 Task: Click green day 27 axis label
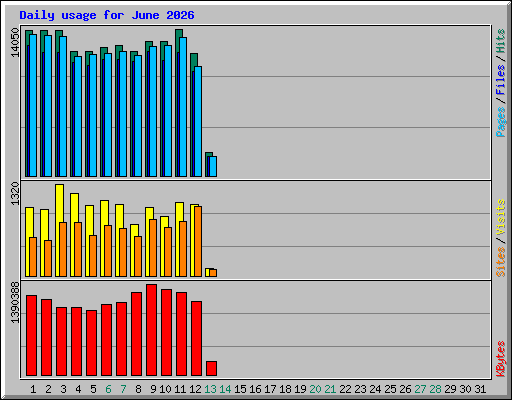click(420, 389)
